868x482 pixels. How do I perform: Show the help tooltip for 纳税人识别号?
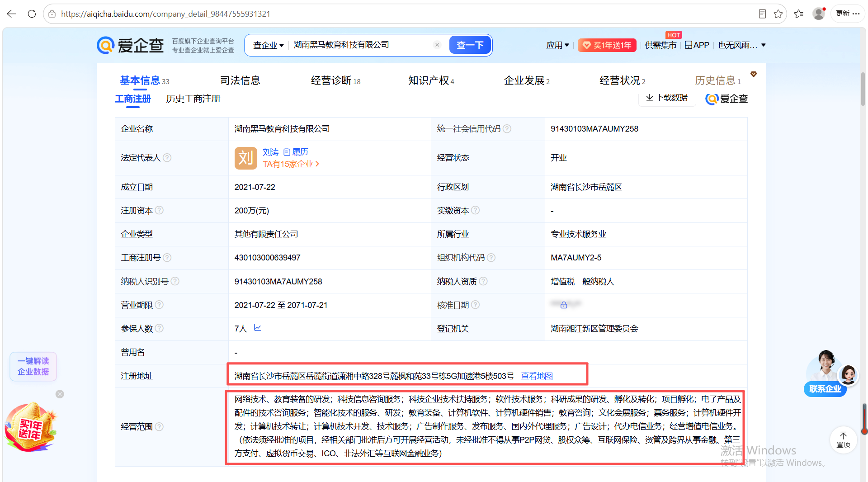(x=175, y=281)
